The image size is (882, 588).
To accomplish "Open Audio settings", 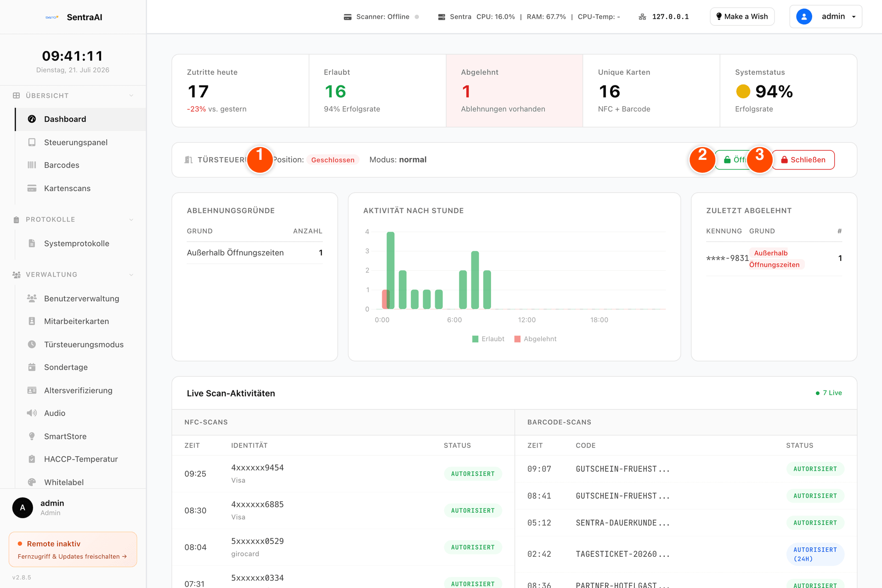I will [x=81, y=413].
